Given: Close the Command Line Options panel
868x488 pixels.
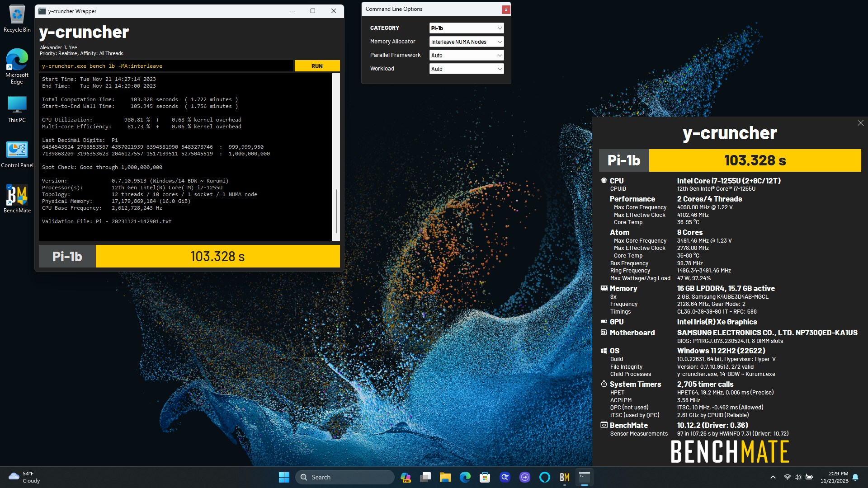Looking at the screenshot, I should [x=506, y=9].
